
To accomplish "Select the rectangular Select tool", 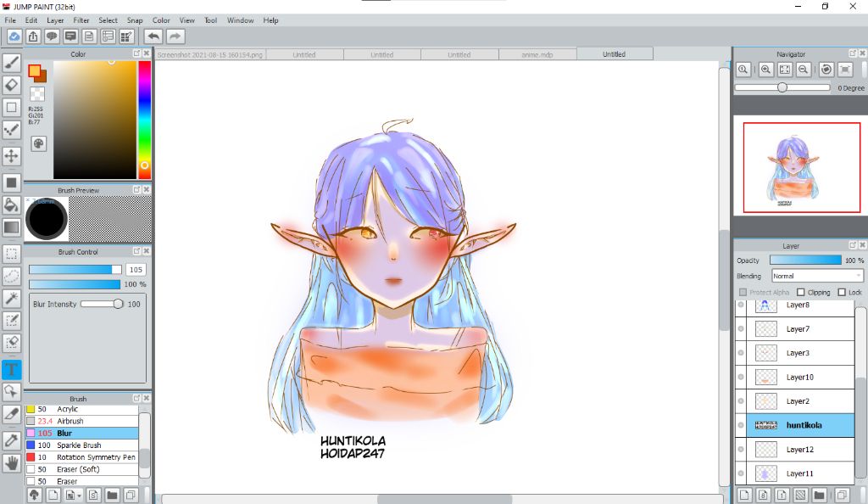I will pyautogui.click(x=12, y=254).
